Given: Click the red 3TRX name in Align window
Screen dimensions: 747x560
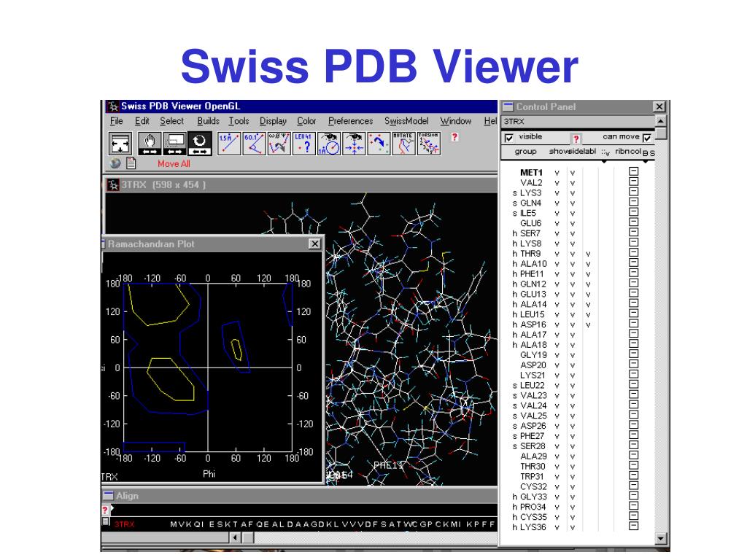Looking at the screenshot, I should pyautogui.click(x=124, y=524).
